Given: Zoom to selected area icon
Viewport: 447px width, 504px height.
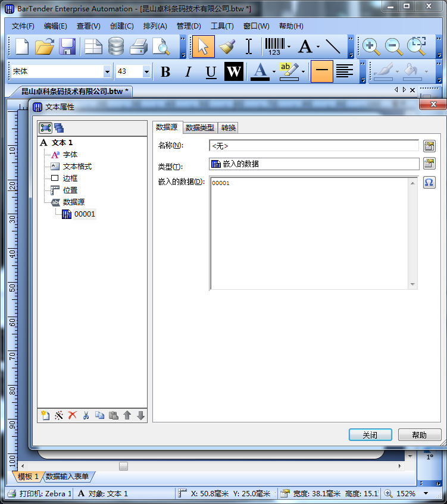Looking at the screenshot, I should 417,46.
